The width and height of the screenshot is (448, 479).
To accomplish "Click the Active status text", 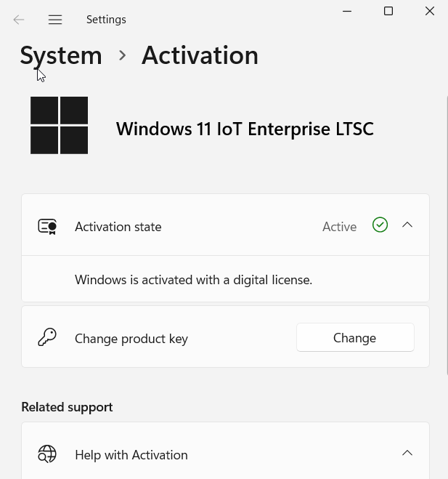I will tap(339, 227).
